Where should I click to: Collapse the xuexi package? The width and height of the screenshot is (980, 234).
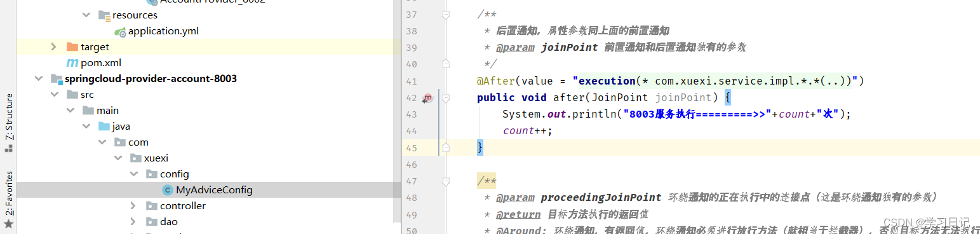[118, 158]
